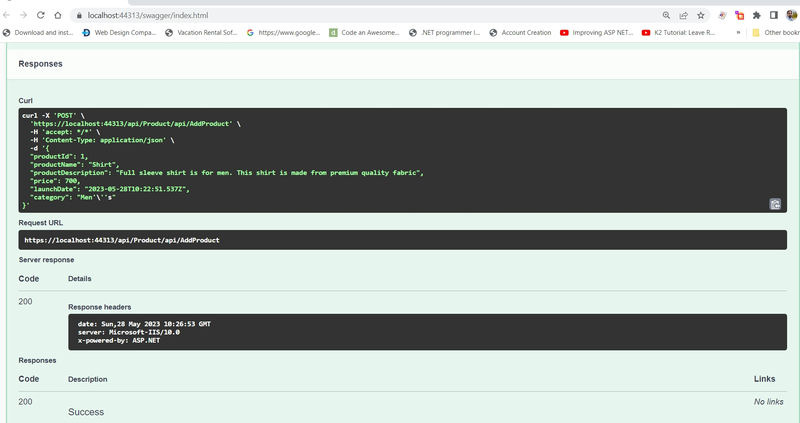Image resolution: width=800 pixels, height=423 pixels.
Task: Open the Other bookmarks folder
Action: point(776,32)
